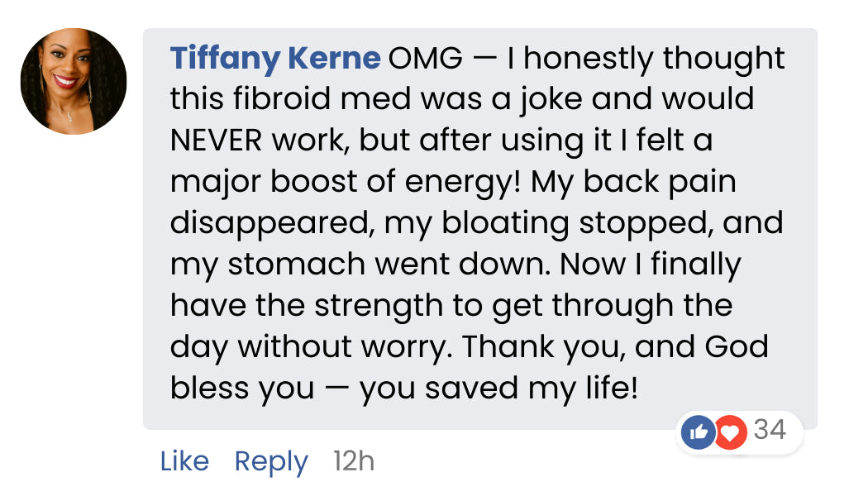Screen dimensions: 868x496
Task: Click the words "without worry"
Action: [336, 348]
